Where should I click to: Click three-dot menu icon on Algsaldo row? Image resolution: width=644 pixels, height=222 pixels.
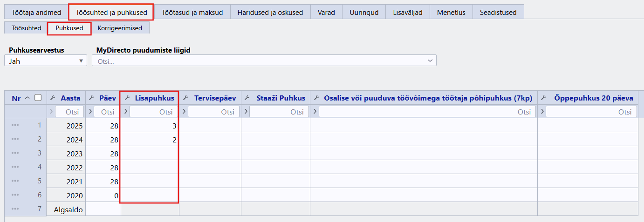click(x=15, y=209)
